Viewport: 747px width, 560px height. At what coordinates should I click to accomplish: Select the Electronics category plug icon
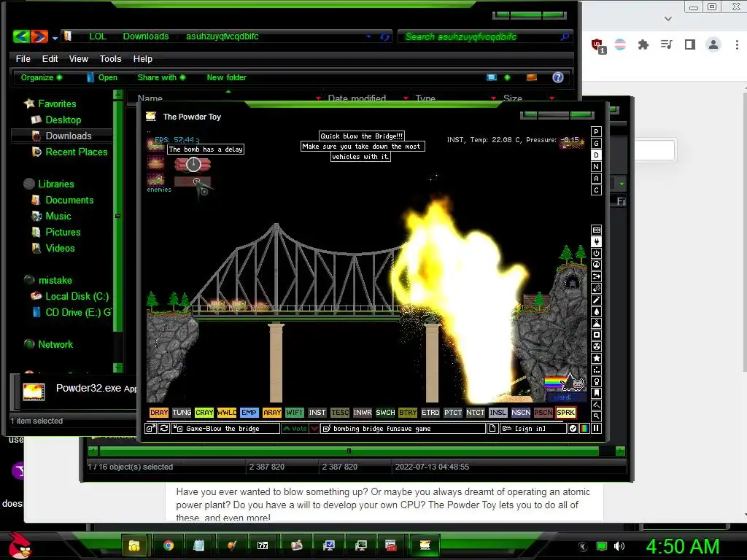(x=596, y=242)
